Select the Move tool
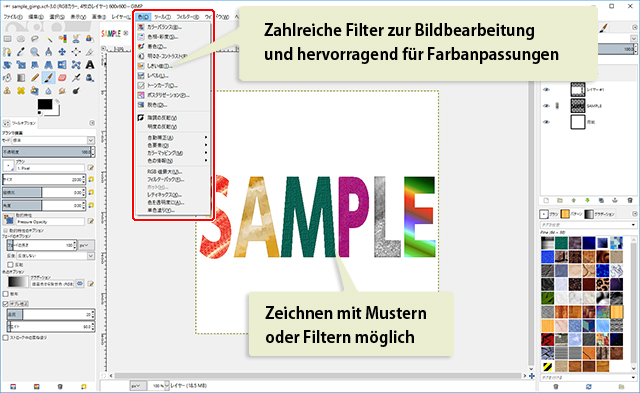Image resolution: width=640 pixels, height=393 pixels. [x=62, y=52]
